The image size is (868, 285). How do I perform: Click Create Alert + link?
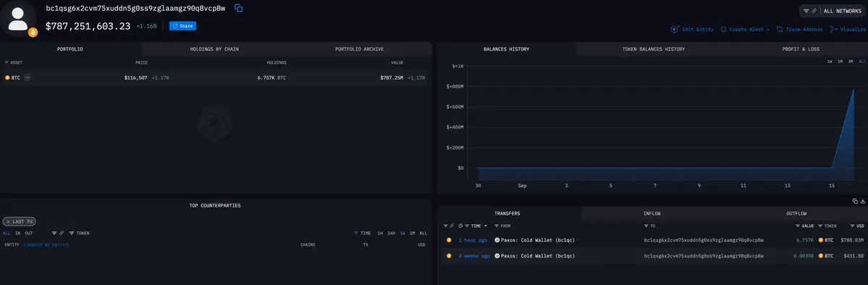[x=749, y=30]
